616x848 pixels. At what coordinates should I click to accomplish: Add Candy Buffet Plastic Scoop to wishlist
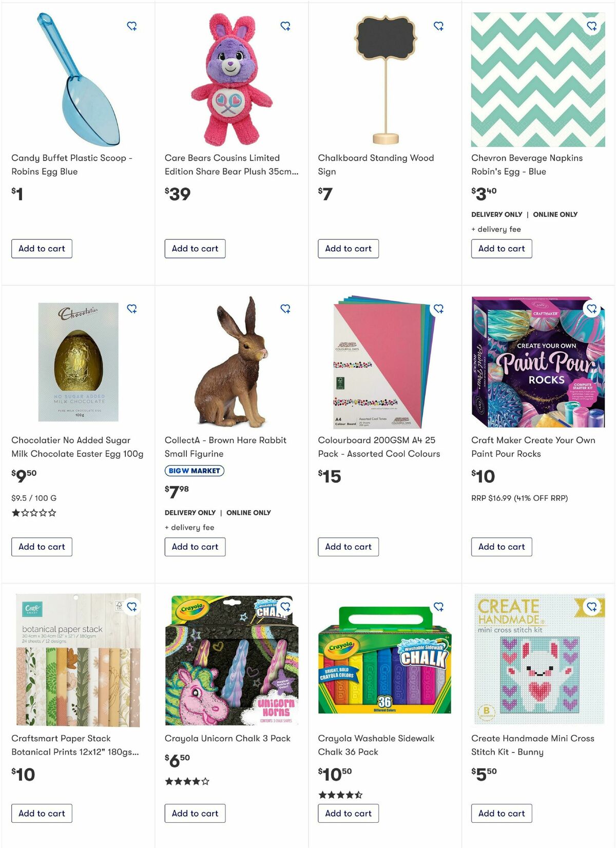tap(132, 26)
